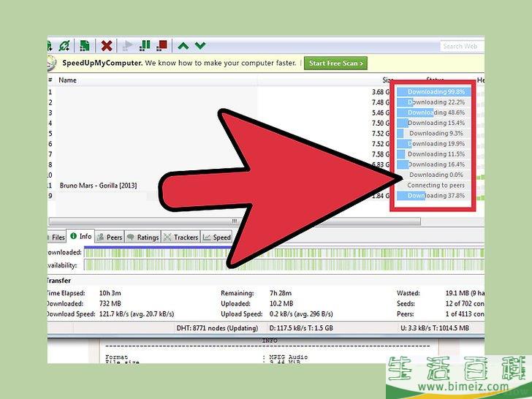This screenshot has height=399, width=532.
Task: Select the 7.48 G size cell
Action: pos(380,102)
